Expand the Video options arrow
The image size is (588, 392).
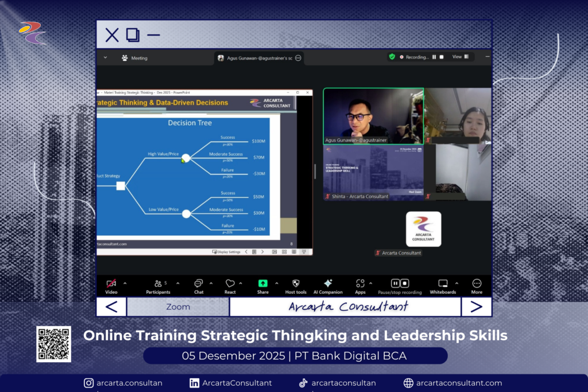pos(125,283)
